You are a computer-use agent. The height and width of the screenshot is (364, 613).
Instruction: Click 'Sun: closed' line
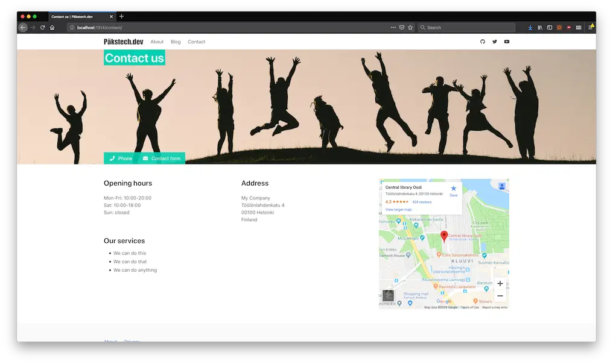(116, 213)
